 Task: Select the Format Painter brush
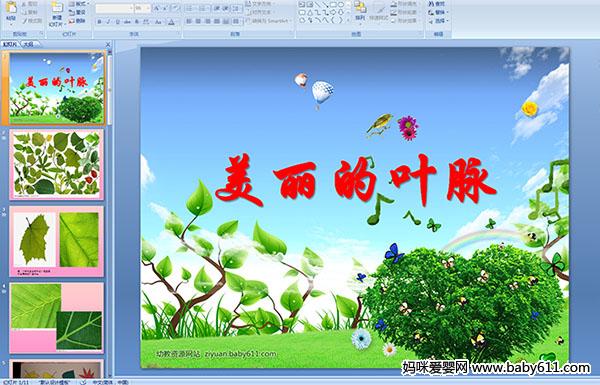[x=32, y=21]
